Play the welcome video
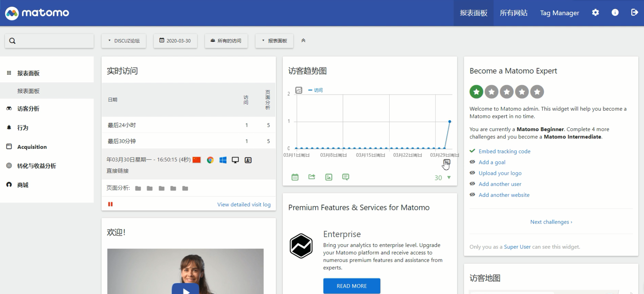 (185, 289)
